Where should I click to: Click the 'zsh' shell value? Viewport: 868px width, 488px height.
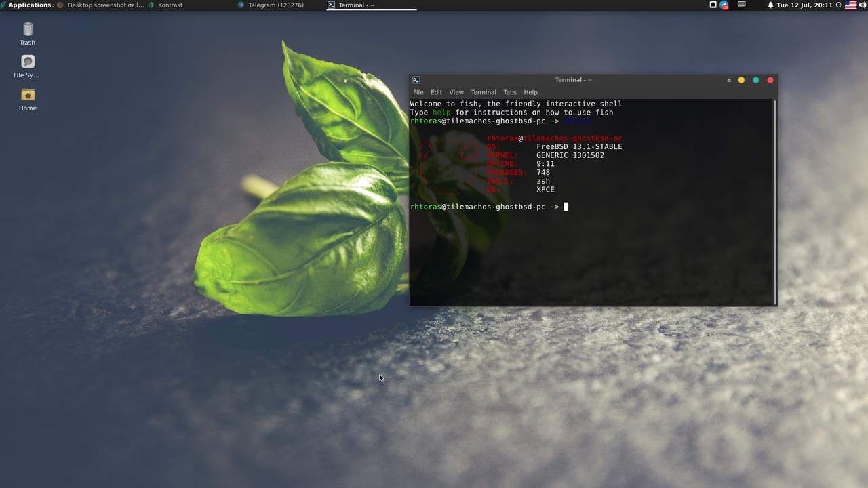coord(543,181)
